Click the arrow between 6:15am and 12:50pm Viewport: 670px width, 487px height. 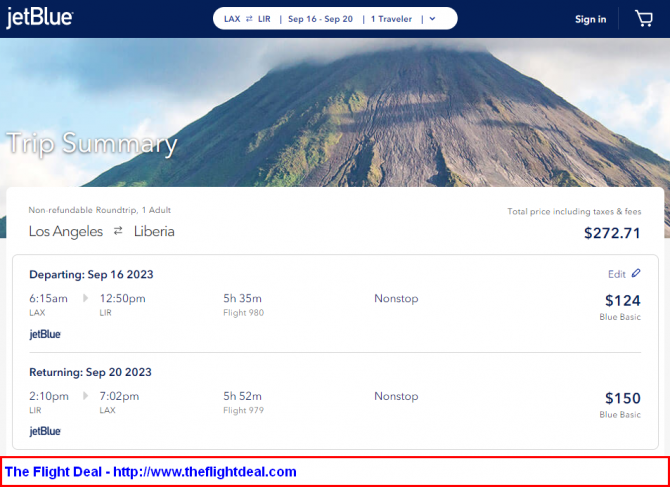click(x=85, y=298)
